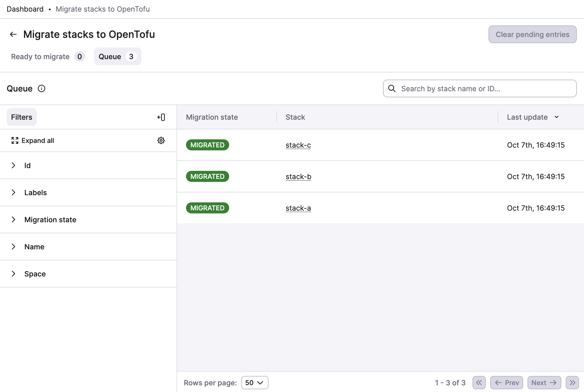
Task: Switch to Ready to migrate tab
Action: click(x=48, y=56)
